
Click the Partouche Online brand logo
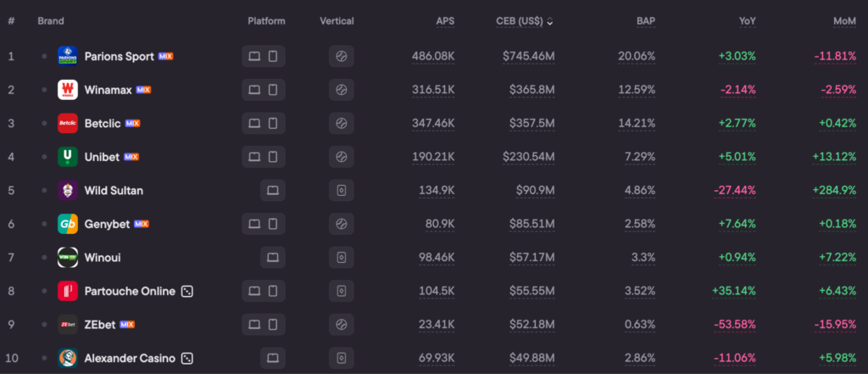(68, 291)
